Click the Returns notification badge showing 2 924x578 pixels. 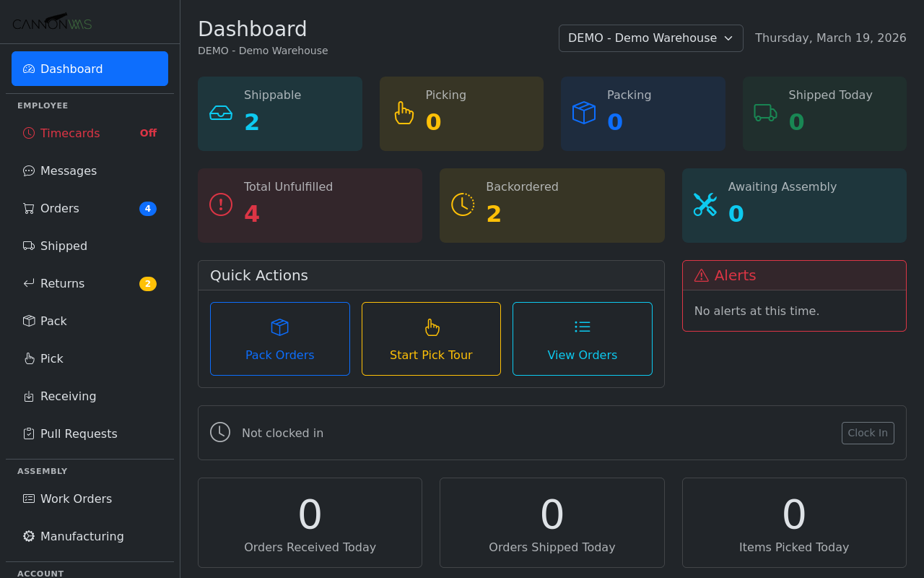pyautogui.click(x=147, y=283)
